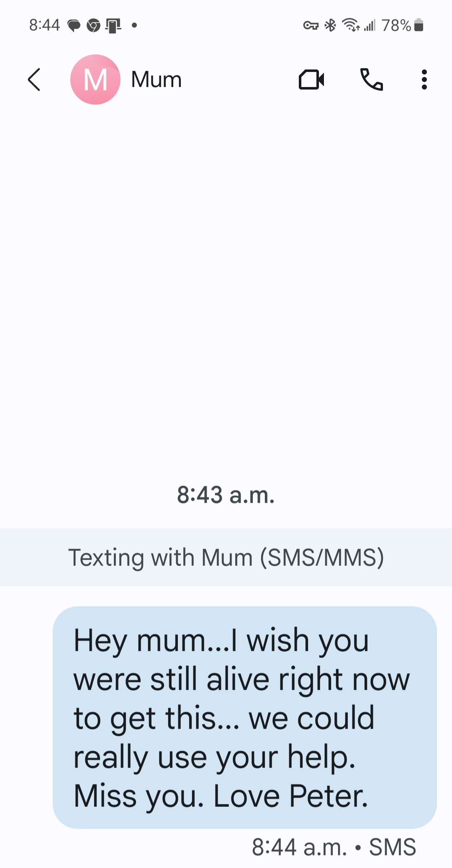
Task: Place a voice call to Mum
Action: (x=371, y=80)
